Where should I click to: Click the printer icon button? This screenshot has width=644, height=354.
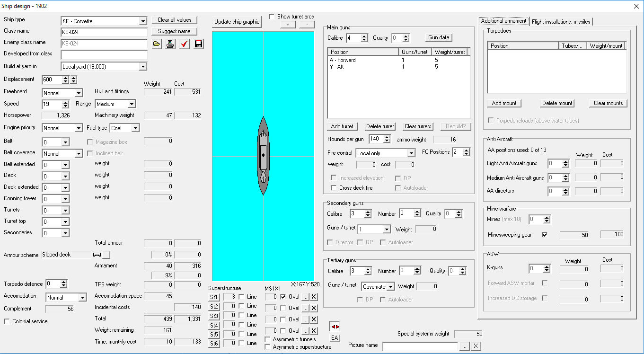point(170,44)
